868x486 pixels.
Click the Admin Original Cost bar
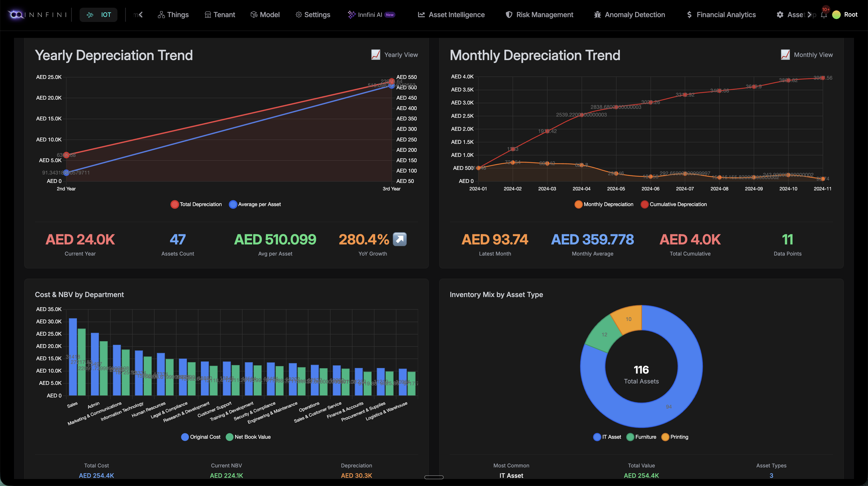point(95,364)
